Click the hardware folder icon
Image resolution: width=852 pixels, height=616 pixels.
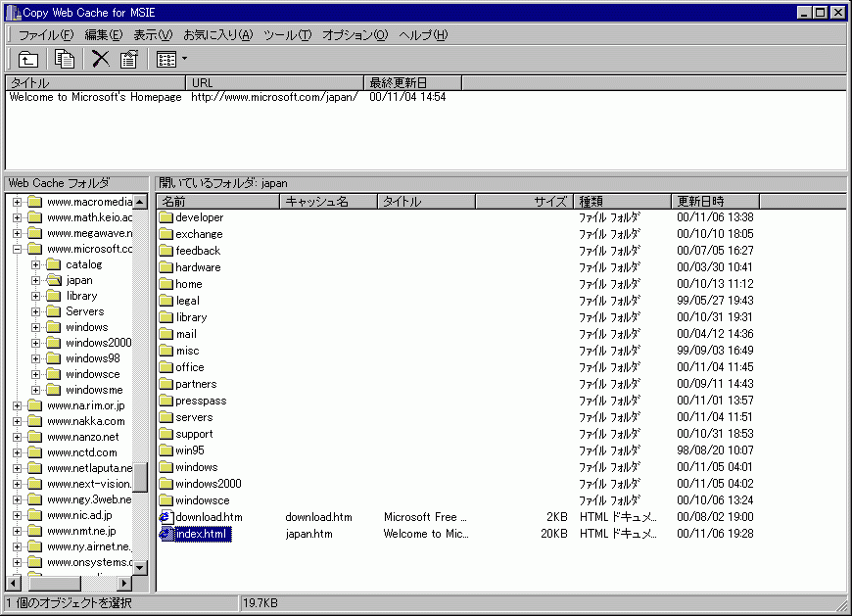166,267
